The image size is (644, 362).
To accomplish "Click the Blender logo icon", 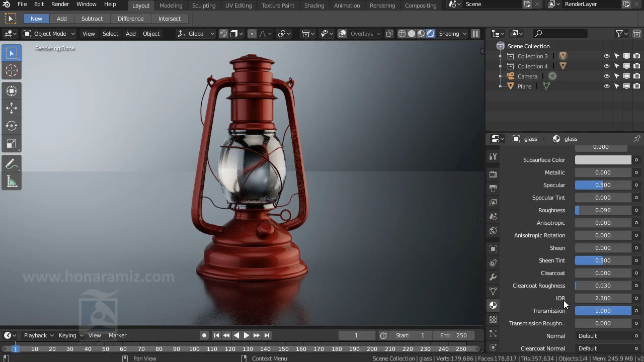I will coord(6,4).
